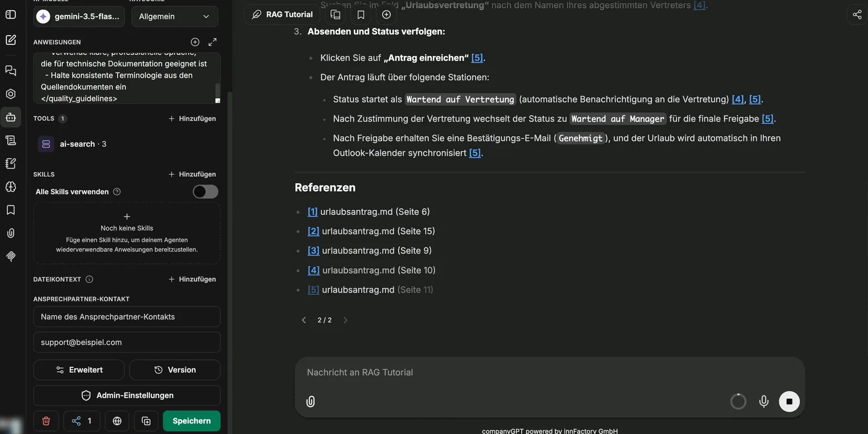Open Admin-Einstellungen
This screenshot has height=434, width=868.
tap(127, 395)
